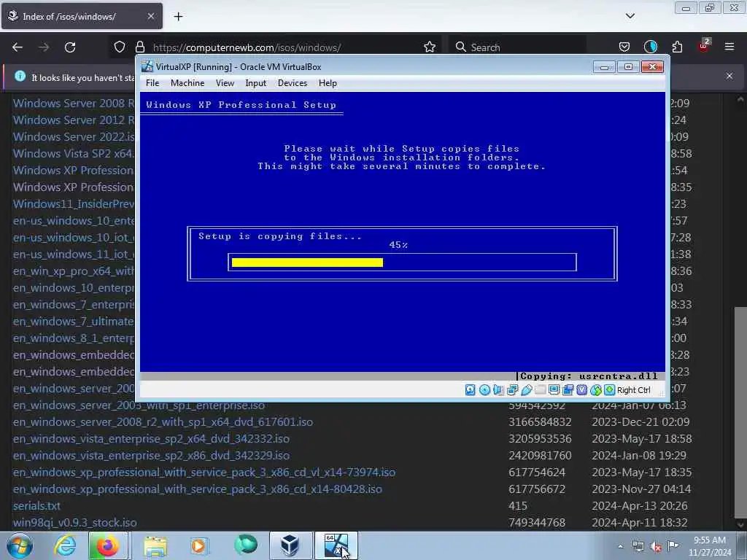Click the padlock site information icon

(x=139, y=47)
